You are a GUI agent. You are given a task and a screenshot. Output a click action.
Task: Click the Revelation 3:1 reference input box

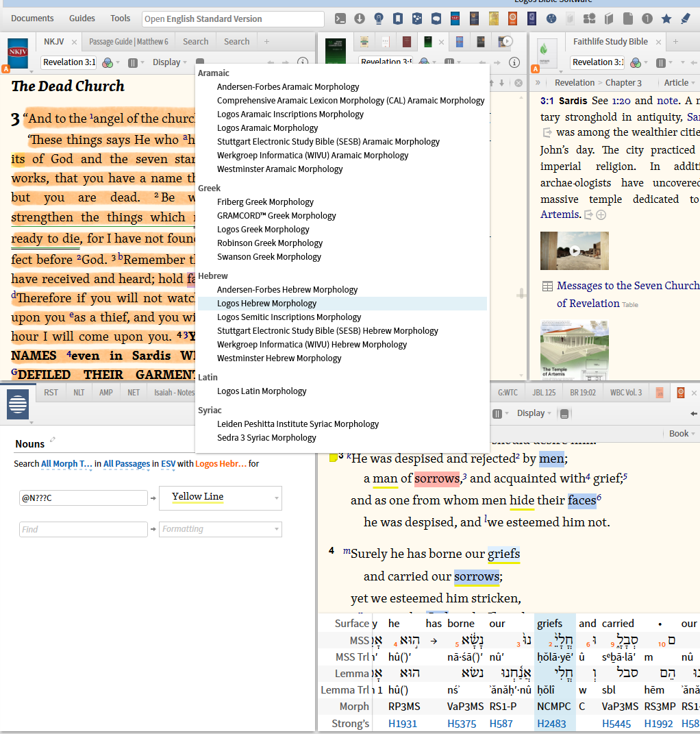click(x=68, y=62)
